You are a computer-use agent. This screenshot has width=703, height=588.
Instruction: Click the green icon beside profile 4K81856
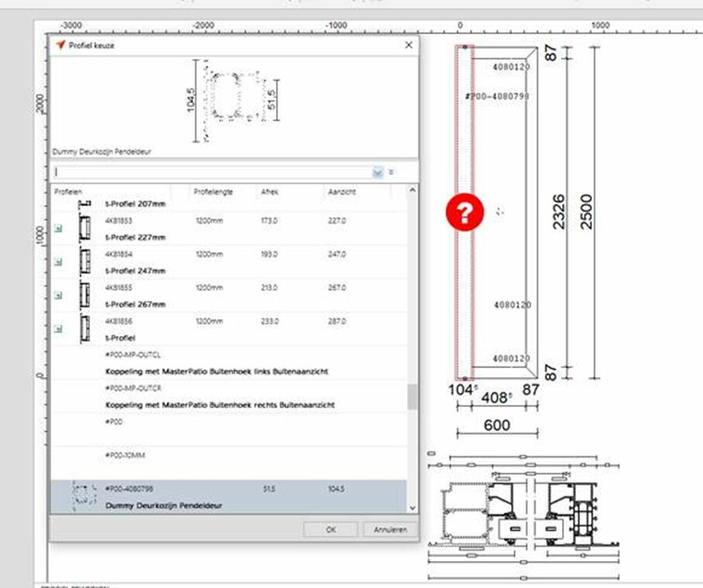[x=58, y=329]
